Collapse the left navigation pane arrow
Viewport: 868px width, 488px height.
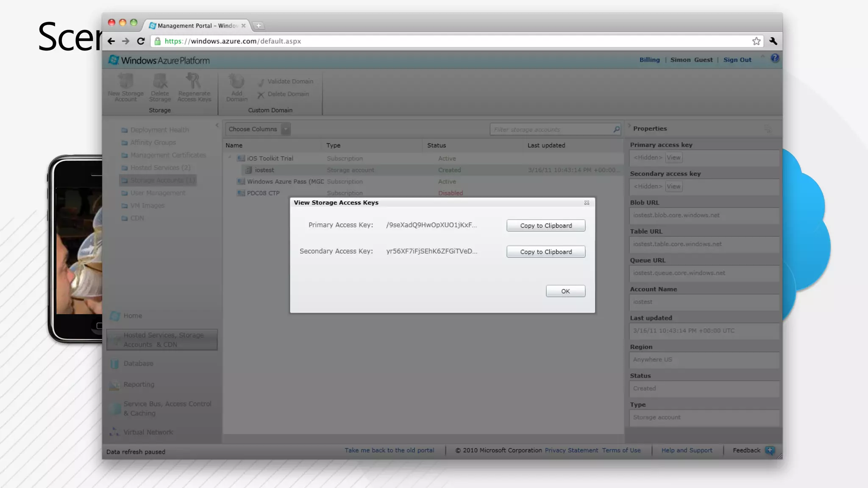coord(217,125)
